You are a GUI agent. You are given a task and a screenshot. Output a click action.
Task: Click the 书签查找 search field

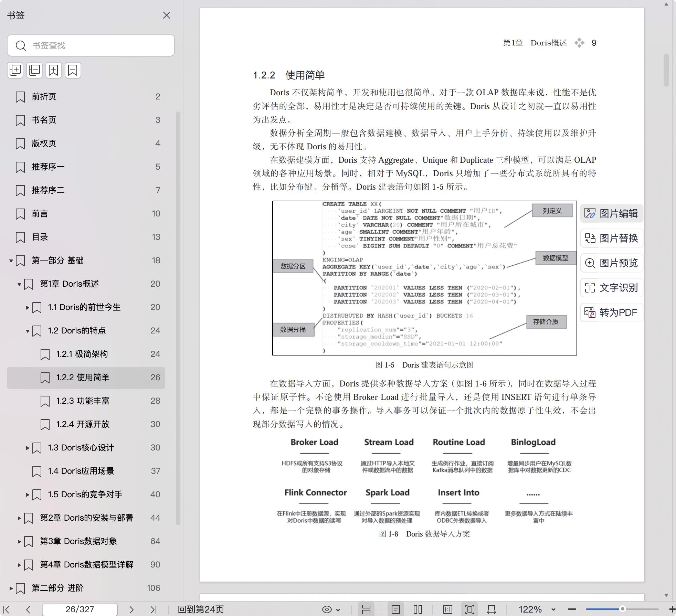click(x=91, y=45)
